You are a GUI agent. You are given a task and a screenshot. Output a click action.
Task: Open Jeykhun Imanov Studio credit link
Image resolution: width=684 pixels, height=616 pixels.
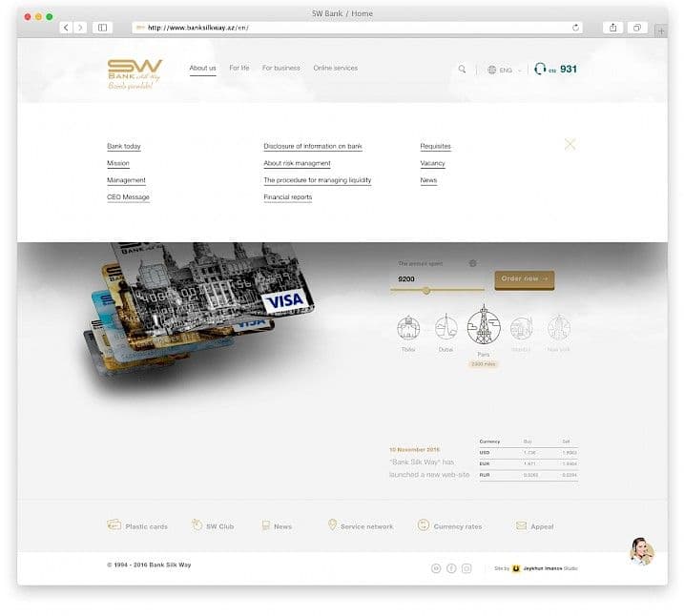click(x=536, y=568)
